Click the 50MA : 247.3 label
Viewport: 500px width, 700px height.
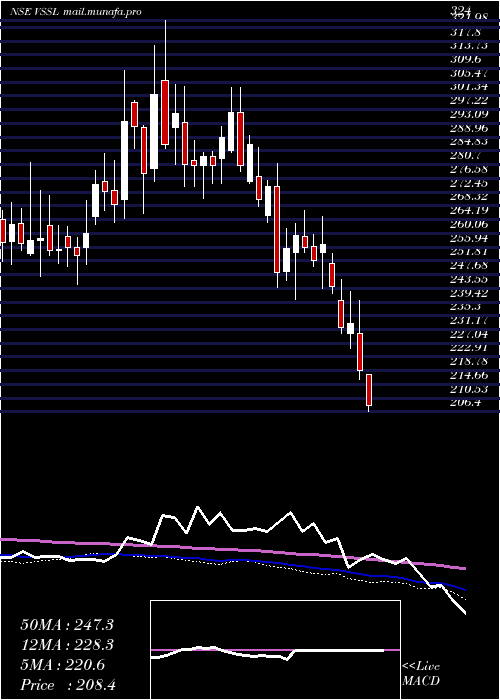pyautogui.click(x=67, y=625)
